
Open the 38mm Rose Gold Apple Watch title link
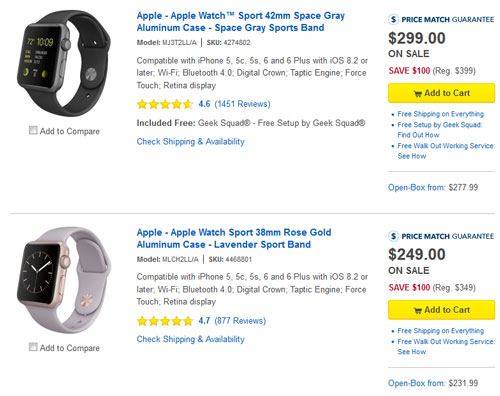(234, 238)
